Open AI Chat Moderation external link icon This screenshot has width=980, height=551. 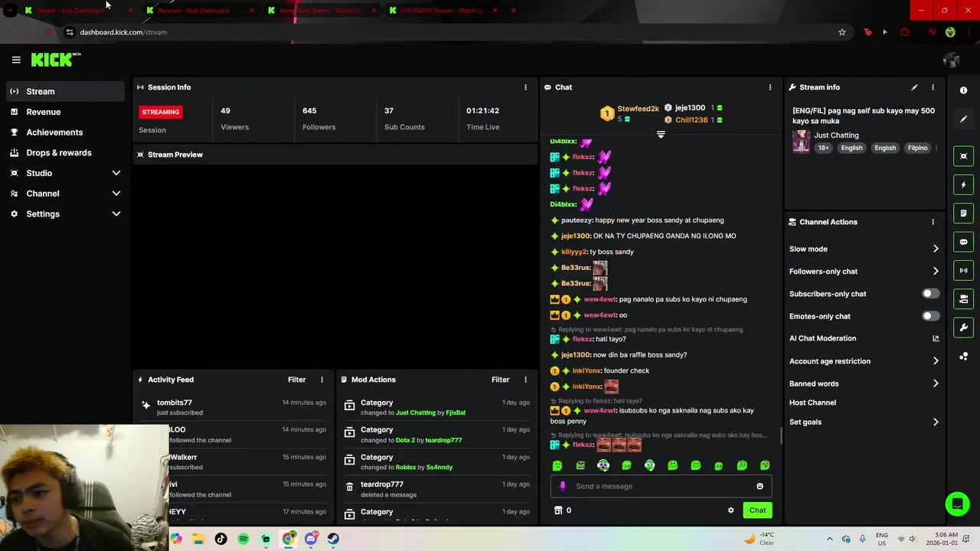point(936,338)
